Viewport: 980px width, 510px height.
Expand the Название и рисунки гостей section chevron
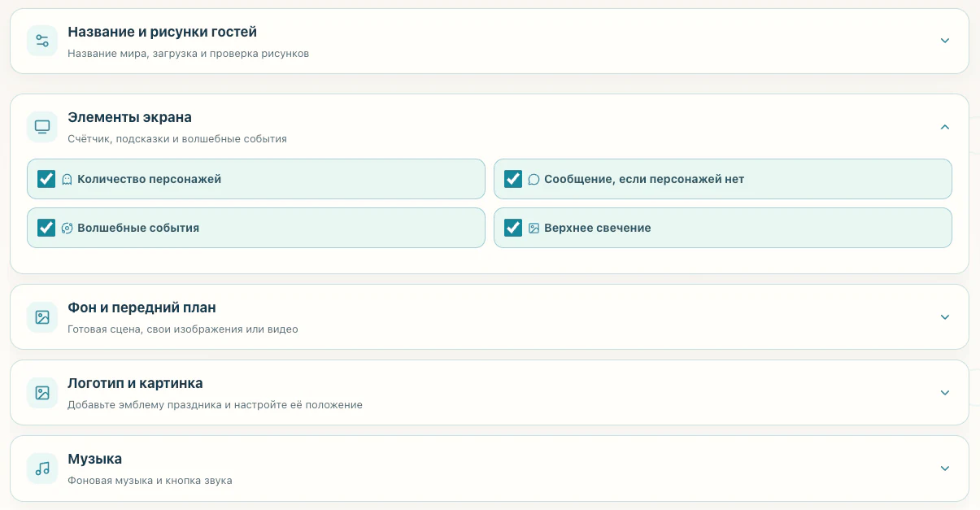(945, 41)
